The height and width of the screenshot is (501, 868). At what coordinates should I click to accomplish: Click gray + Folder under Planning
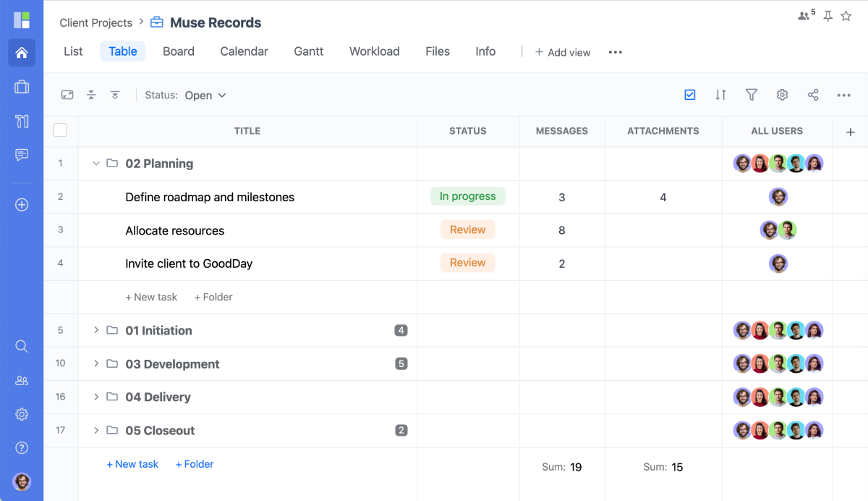pos(213,297)
